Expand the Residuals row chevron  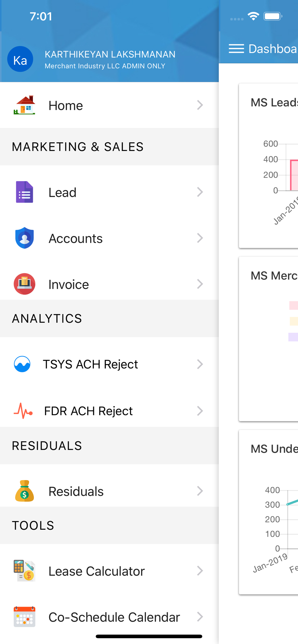click(x=200, y=491)
